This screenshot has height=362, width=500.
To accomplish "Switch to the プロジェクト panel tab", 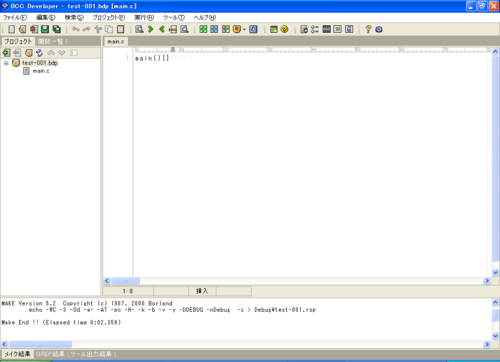I will coord(18,41).
